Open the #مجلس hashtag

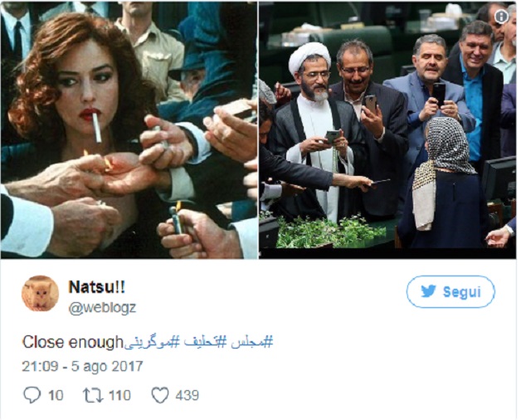click(251, 342)
